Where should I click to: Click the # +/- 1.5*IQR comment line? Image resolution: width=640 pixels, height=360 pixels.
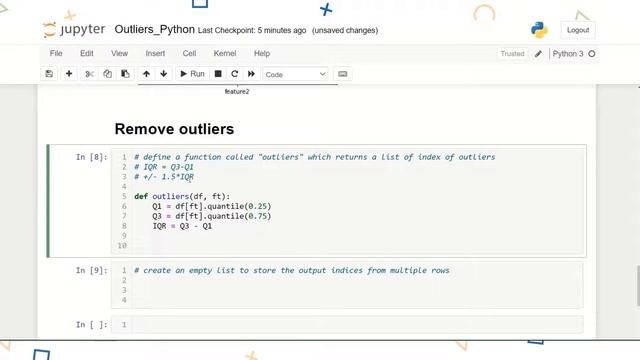pos(164,177)
